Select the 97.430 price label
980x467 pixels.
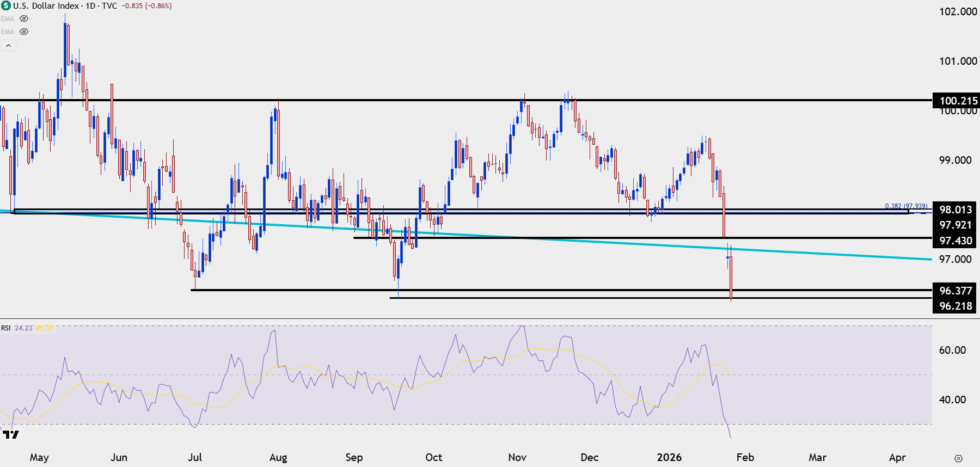(x=955, y=241)
